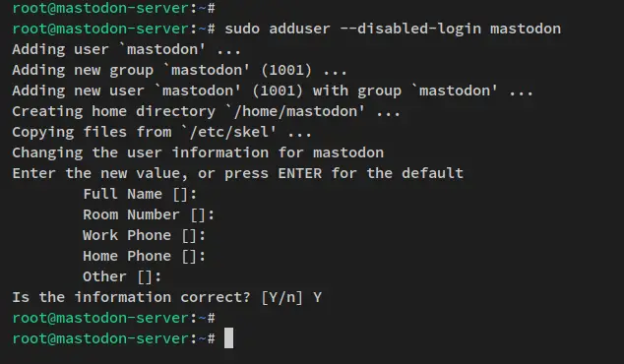This screenshot has height=364, width=624.
Task: Click the 'sudo adduser --disabled-login mastodon' command text
Action: click(x=393, y=29)
